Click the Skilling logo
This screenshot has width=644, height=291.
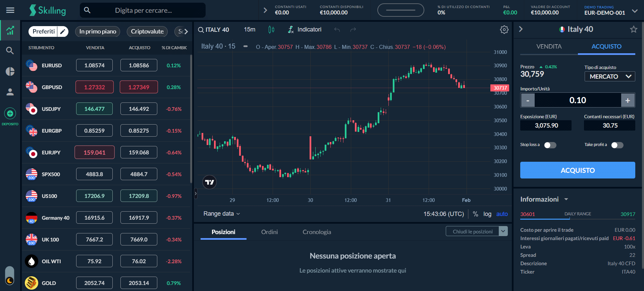pos(48,10)
